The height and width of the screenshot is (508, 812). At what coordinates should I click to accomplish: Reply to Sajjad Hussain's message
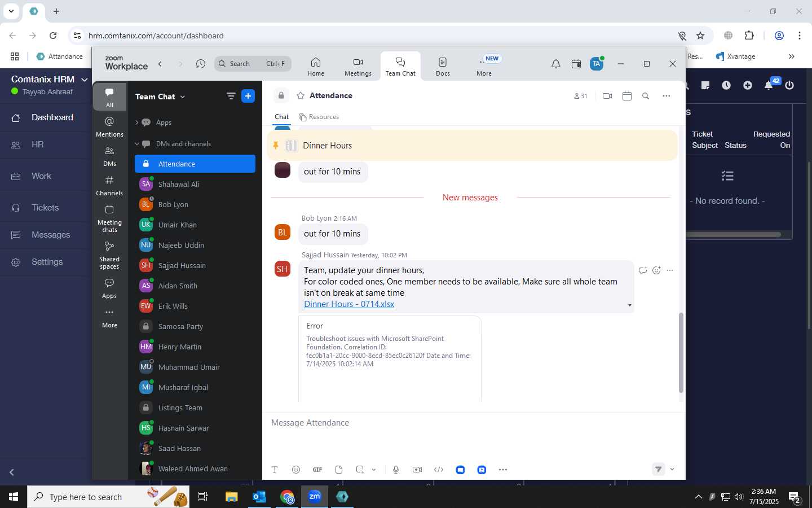click(643, 270)
